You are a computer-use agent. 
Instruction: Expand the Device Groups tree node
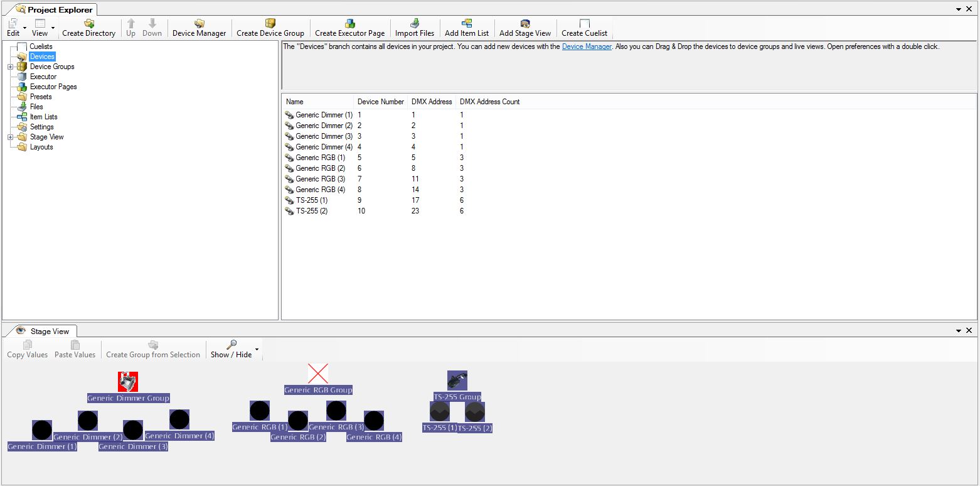click(11, 67)
